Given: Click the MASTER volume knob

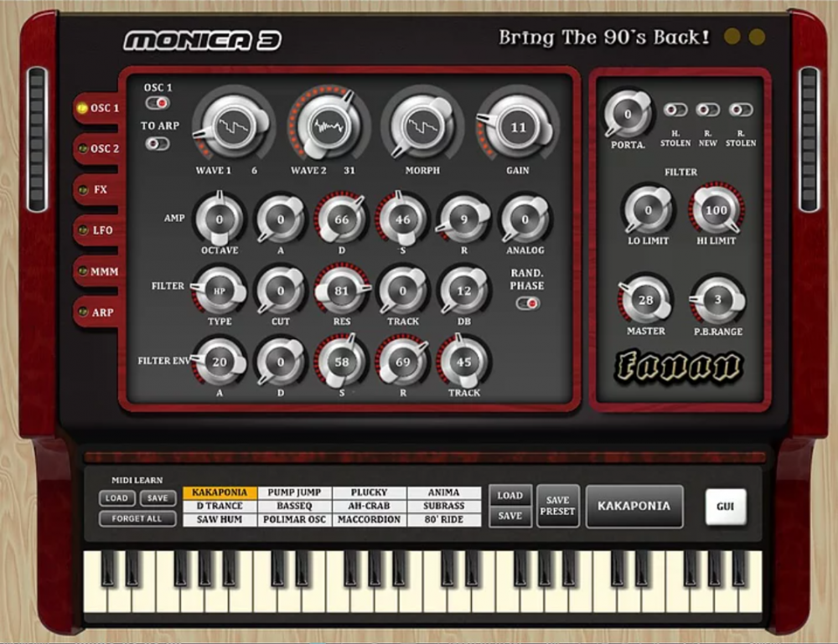Looking at the screenshot, I should click(x=644, y=300).
